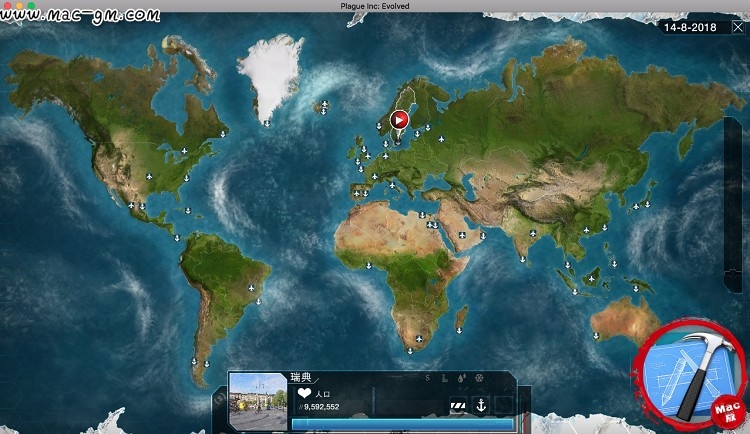Click the blue population progress bar
750x434 pixels.
[x=402, y=424]
